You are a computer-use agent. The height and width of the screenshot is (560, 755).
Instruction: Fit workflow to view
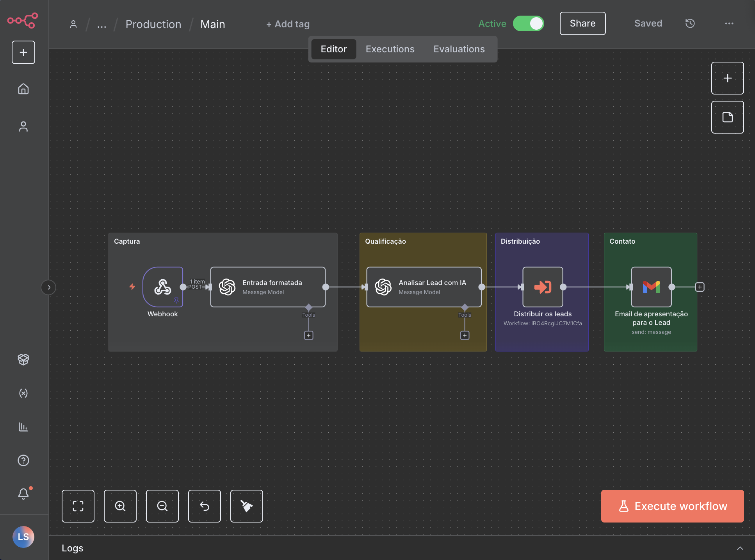click(78, 506)
